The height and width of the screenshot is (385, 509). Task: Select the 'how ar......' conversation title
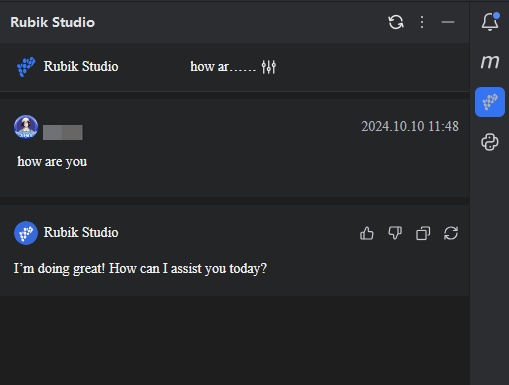(x=223, y=67)
